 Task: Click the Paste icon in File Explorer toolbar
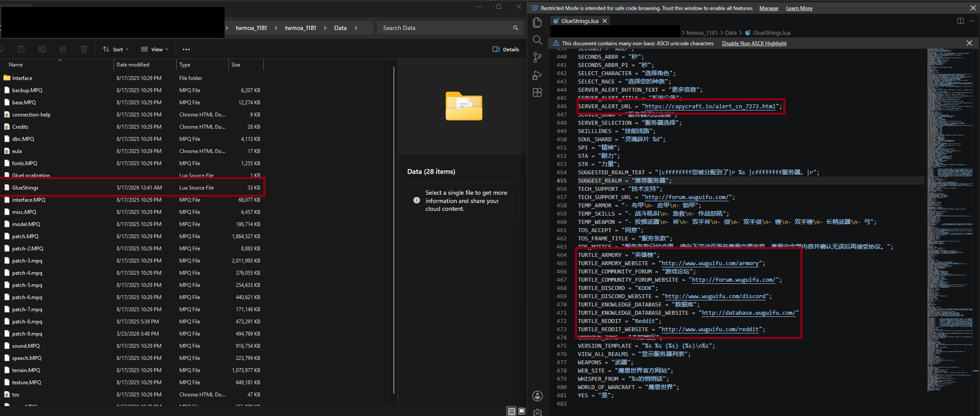click(21, 49)
